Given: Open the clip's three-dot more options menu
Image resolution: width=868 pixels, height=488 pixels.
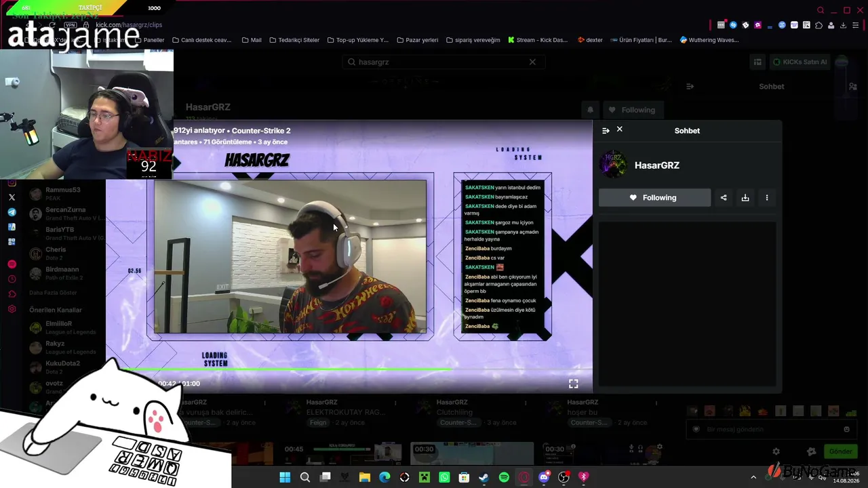Looking at the screenshot, I should pyautogui.click(x=767, y=198).
